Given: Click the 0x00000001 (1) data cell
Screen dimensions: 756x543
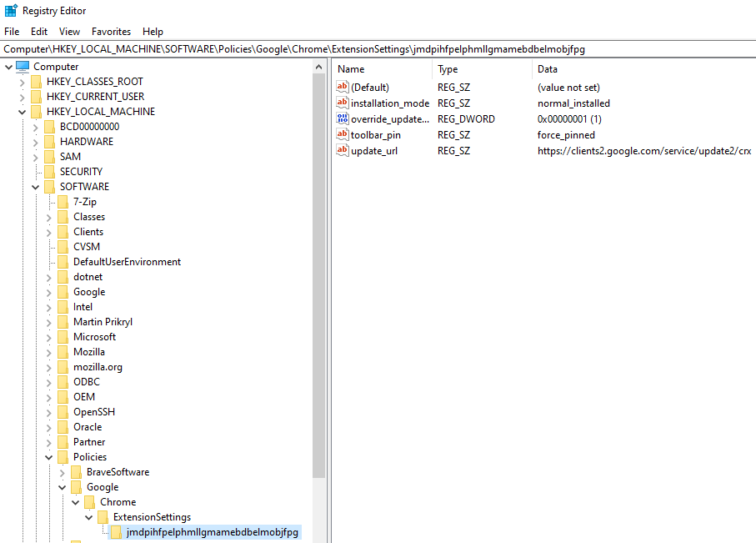Looking at the screenshot, I should 569,119.
